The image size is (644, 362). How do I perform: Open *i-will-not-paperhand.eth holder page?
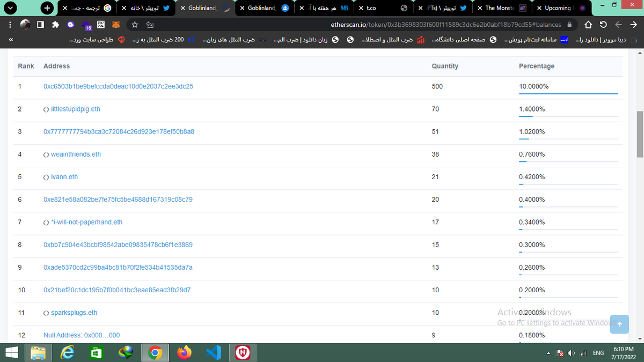click(x=86, y=222)
